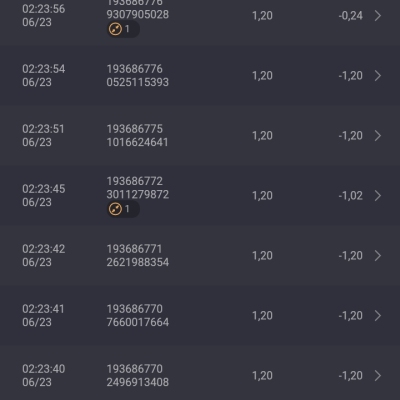Expand the arrow on the 02:23:54 row

tap(378, 76)
